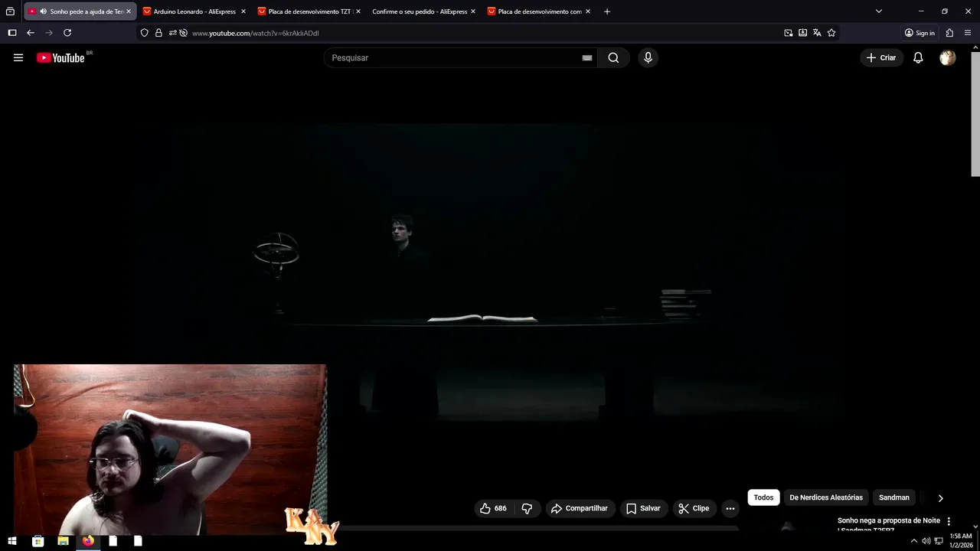
Task: Click the search magnifier button
Action: click(x=613, y=57)
